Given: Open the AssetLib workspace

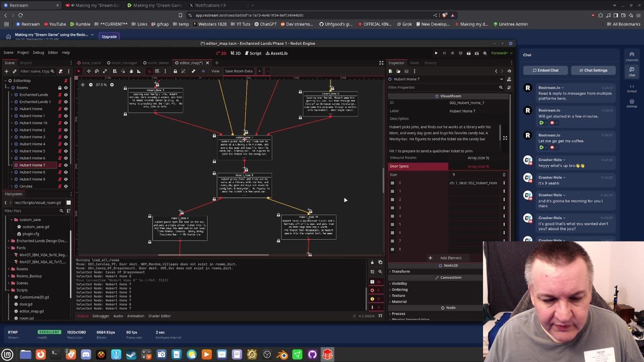Looking at the screenshot, I should click(276, 53).
